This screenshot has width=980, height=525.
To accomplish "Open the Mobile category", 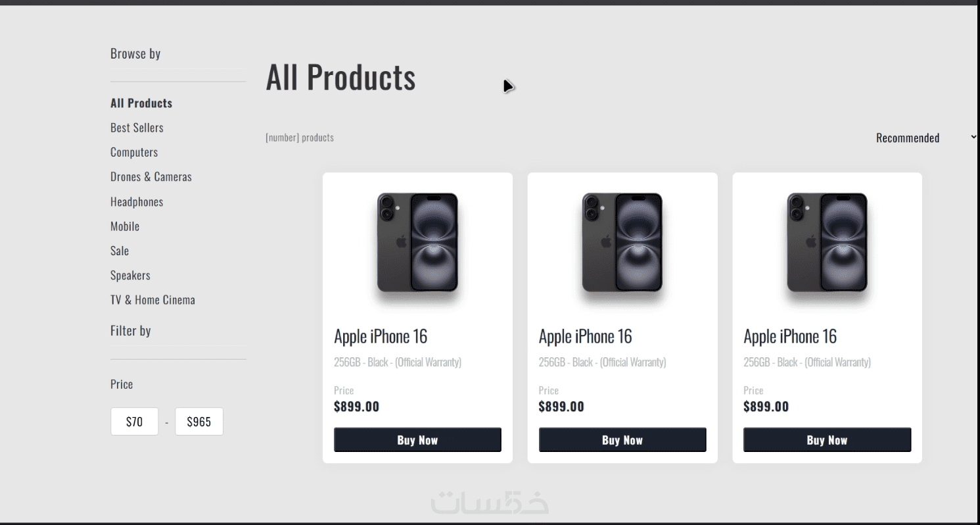I will [x=125, y=226].
